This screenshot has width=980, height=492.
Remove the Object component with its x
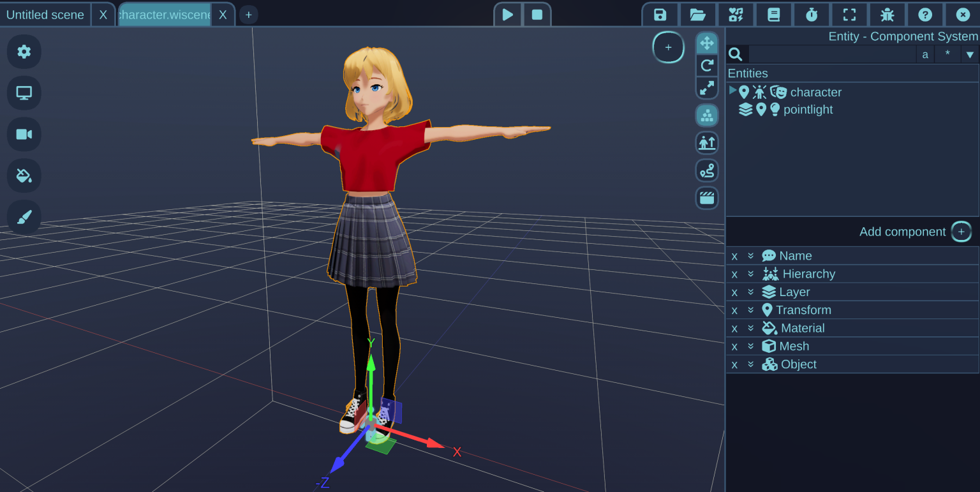point(734,365)
